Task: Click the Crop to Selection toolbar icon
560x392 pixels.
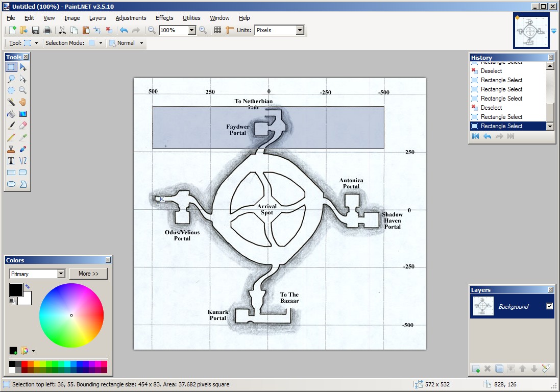Action: tap(97, 30)
